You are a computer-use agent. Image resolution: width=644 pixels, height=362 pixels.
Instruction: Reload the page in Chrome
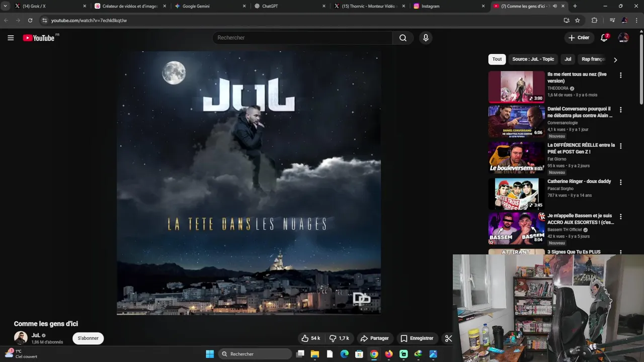30,20
